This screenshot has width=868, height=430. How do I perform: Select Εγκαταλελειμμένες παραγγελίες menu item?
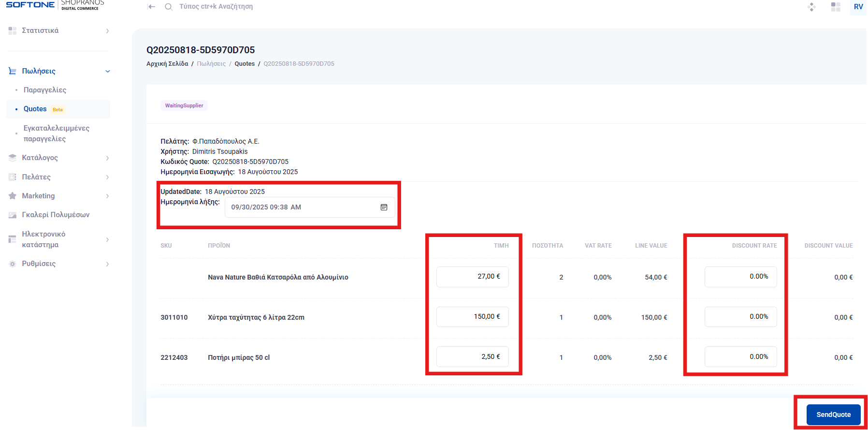click(x=56, y=133)
